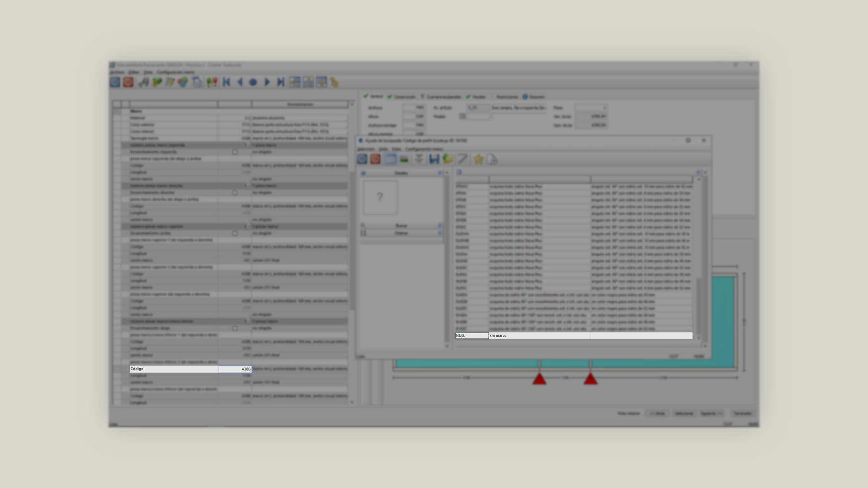Expand the Buscar panel chevron

pyautogui.click(x=439, y=225)
